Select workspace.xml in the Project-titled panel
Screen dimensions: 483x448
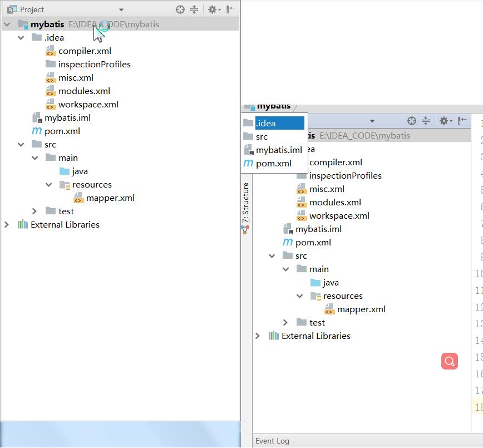point(88,105)
